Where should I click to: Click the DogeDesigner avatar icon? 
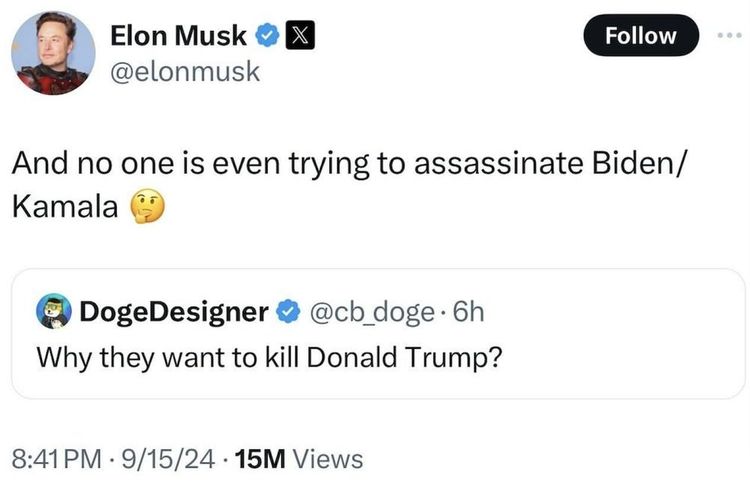click(53, 312)
